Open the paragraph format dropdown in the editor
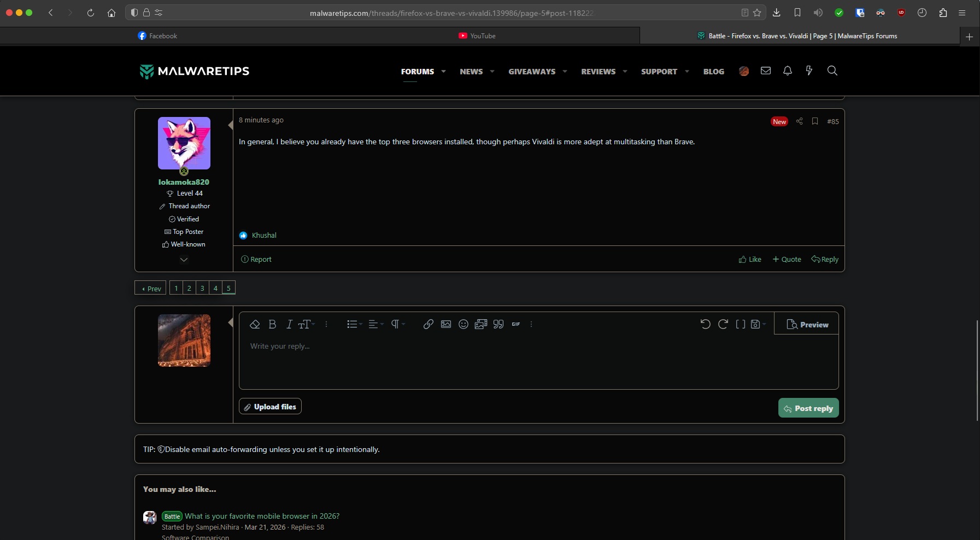Viewport: 980px width, 540px height. [x=397, y=324]
